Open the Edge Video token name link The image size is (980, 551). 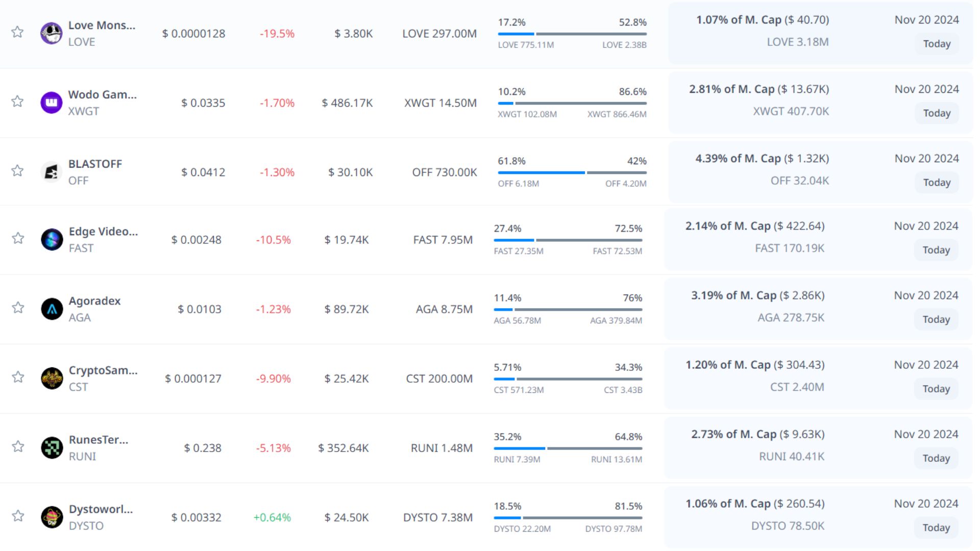click(103, 231)
